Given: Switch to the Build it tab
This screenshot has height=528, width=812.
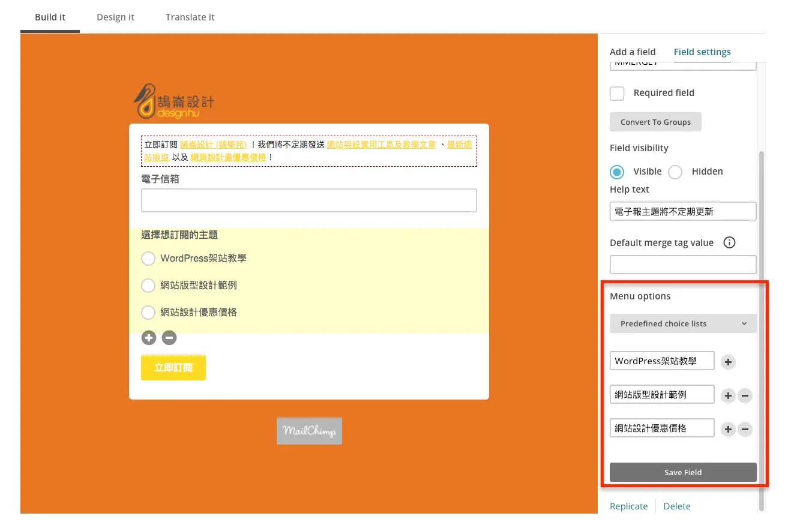Looking at the screenshot, I should [50, 17].
